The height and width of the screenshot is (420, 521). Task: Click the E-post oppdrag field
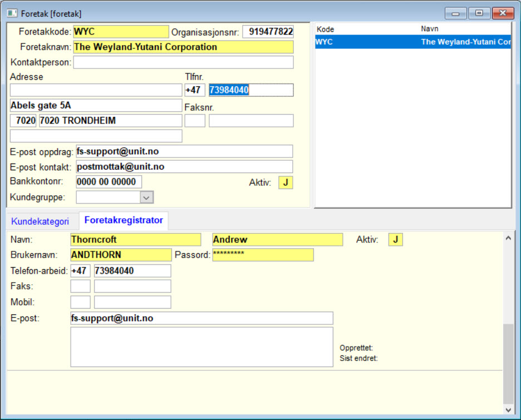click(184, 151)
